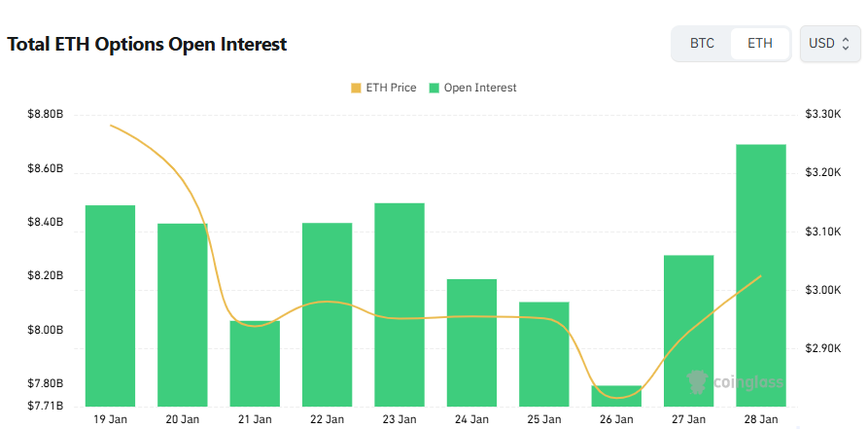This screenshot has width=868, height=429.
Task: Select the 19 Jan open interest bar
Action: coord(110,305)
